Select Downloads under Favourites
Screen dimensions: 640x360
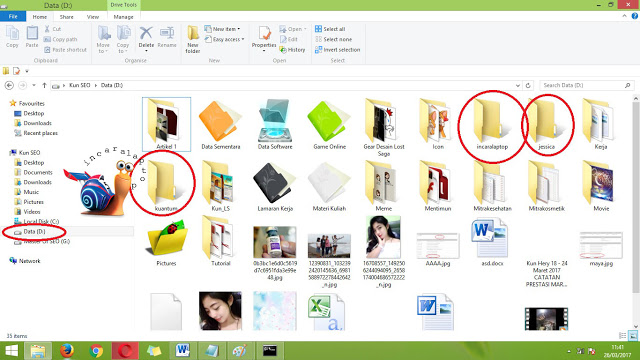[x=33, y=123]
